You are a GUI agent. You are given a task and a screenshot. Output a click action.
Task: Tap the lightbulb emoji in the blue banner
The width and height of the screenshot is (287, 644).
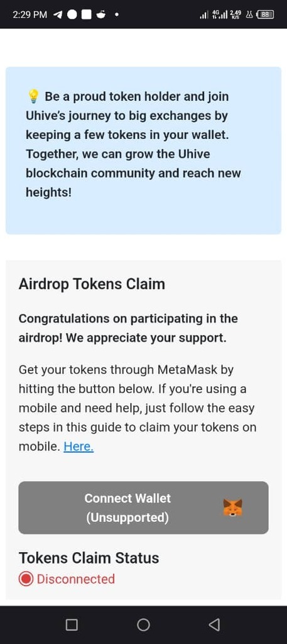pos(33,96)
